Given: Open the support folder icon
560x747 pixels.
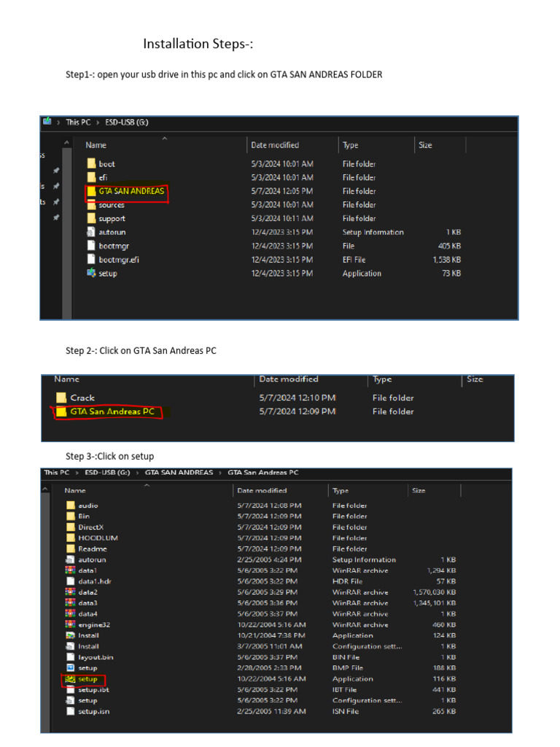Looking at the screenshot, I should 91,218.
